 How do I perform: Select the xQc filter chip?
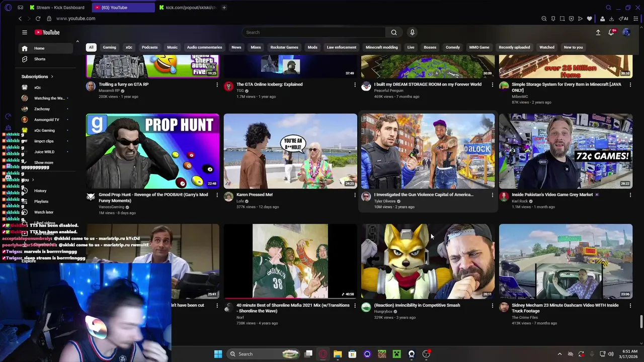pyautogui.click(x=129, y=47)
